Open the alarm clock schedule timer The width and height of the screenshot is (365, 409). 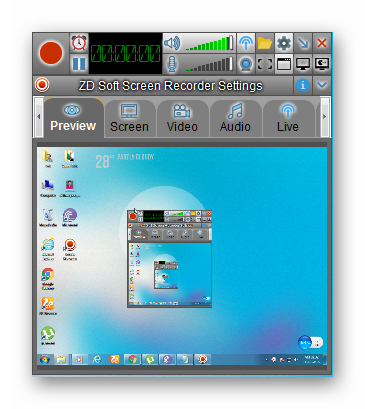79,43
